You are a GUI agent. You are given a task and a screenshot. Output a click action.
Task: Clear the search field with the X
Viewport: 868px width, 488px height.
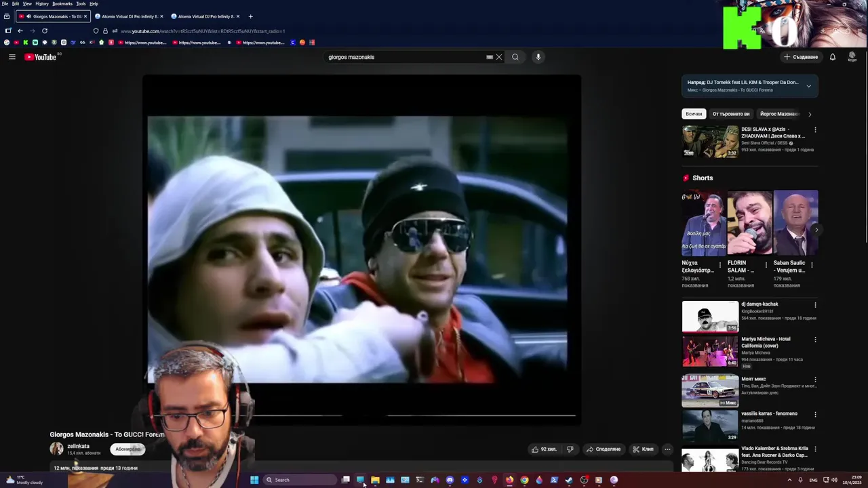499,57
